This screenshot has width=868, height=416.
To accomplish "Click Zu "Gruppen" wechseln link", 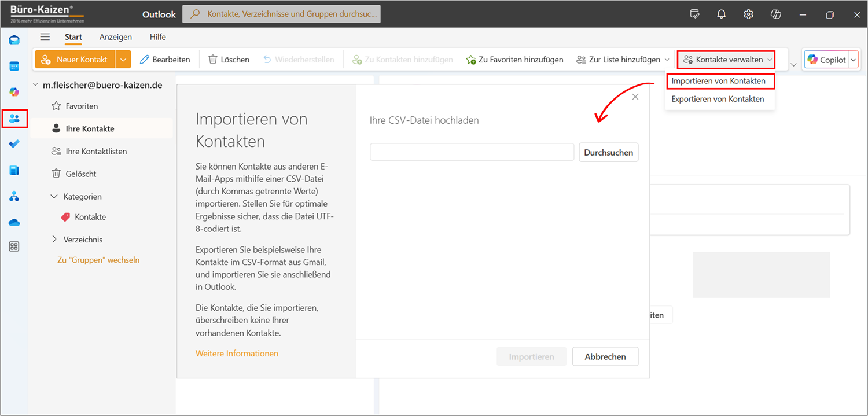I will [x=98, y=260].
